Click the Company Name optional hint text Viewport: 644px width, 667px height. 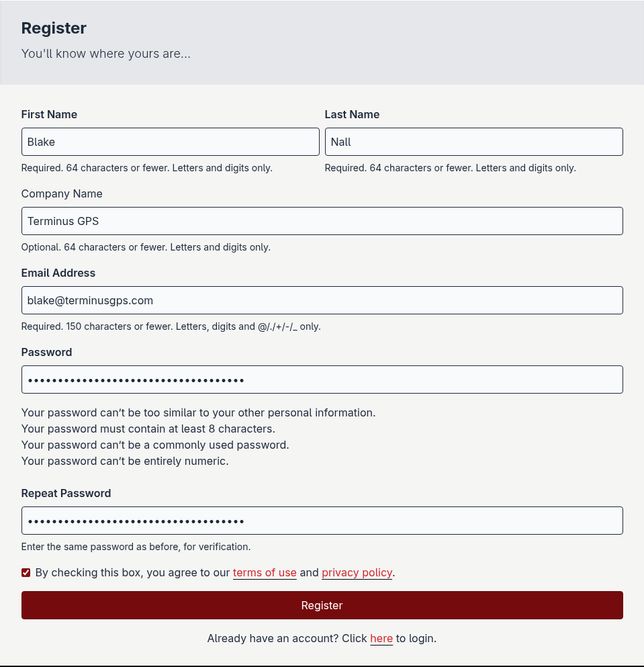coord(145,247)
